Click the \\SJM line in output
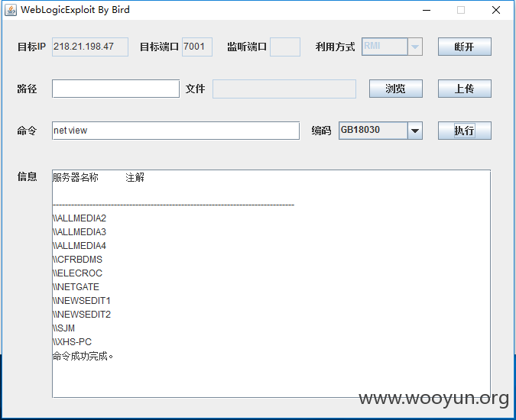Screen dimensions: 516x420 pyautogui.click(x=64, y=328)
